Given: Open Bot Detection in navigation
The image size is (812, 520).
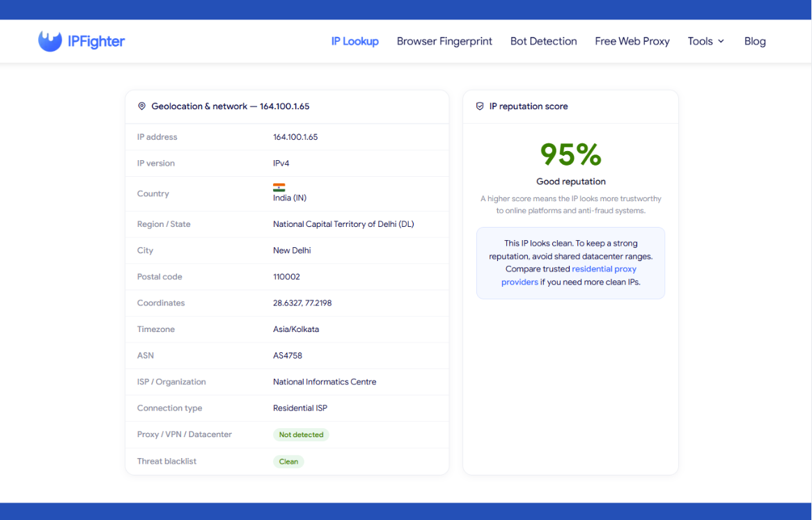Looking at the screenshot, I should pyautogui.click(x=543, y=41).
